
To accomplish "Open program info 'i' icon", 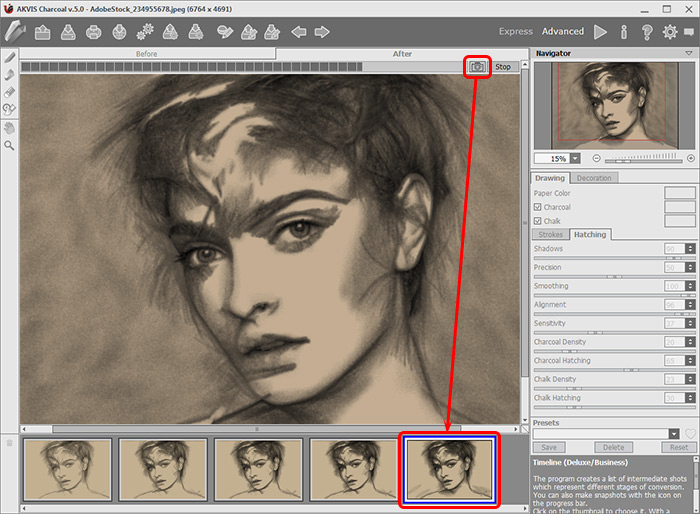I will pyautogui.click(x=624, y=32).
